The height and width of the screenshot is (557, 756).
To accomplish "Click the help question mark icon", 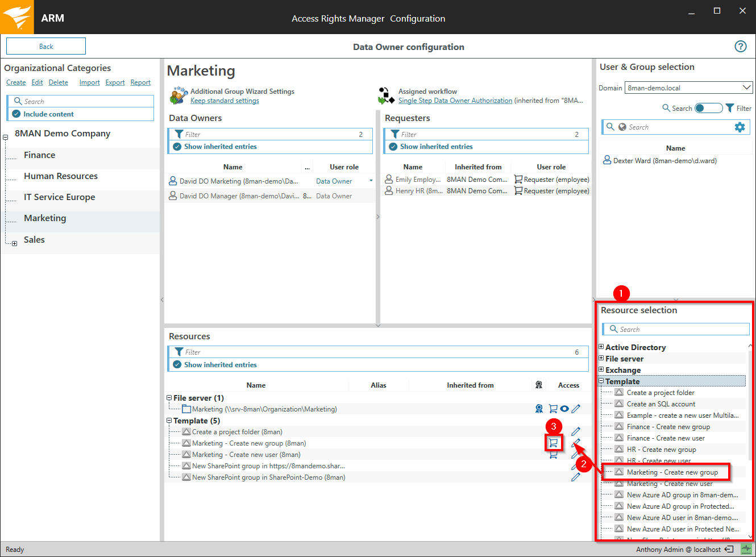I will (740, 47).
